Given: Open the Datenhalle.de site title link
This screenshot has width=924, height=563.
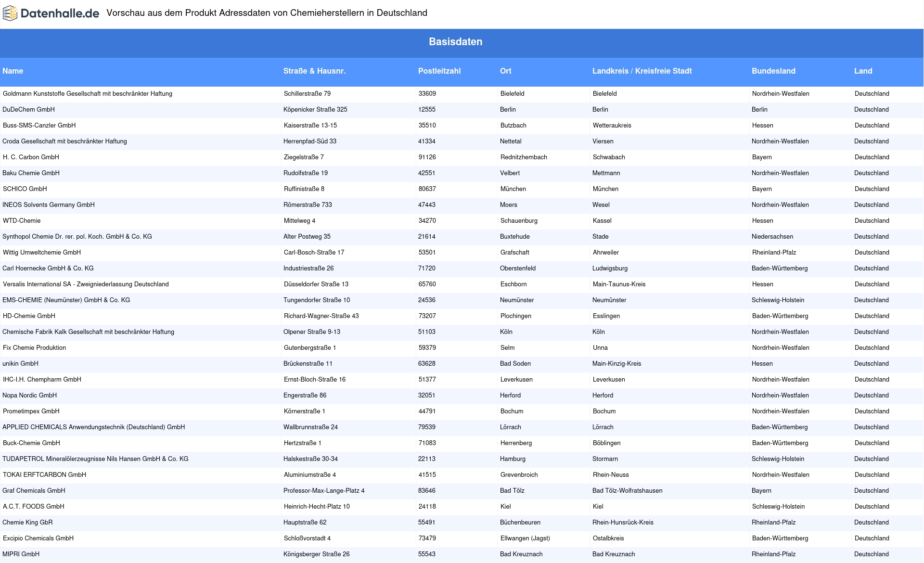Looking at the screenshot, I should coord(60,13).
